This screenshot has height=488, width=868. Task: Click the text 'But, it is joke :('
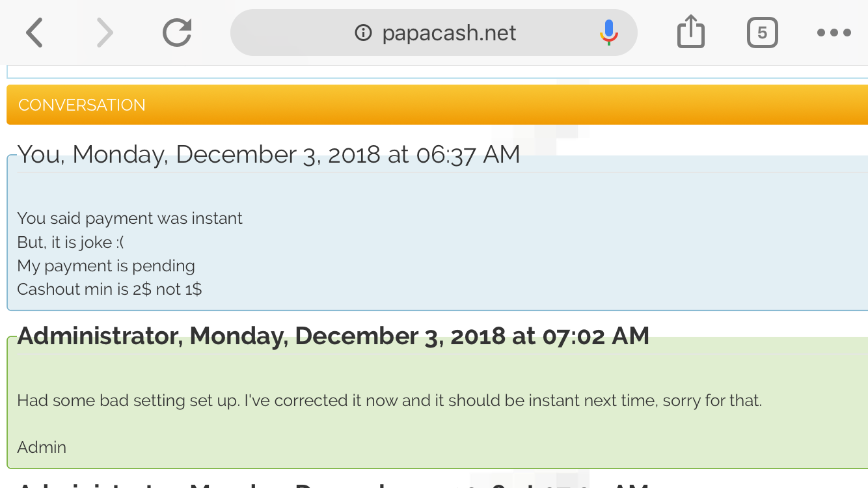[70, 242]
